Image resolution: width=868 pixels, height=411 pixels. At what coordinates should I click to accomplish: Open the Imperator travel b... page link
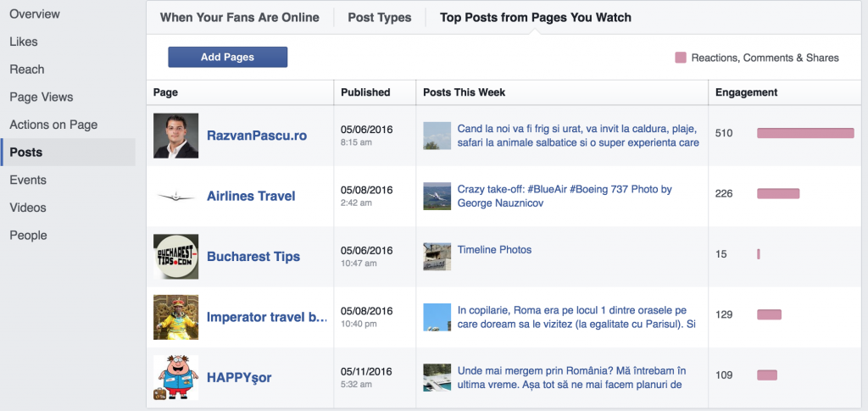pos(267,317)
